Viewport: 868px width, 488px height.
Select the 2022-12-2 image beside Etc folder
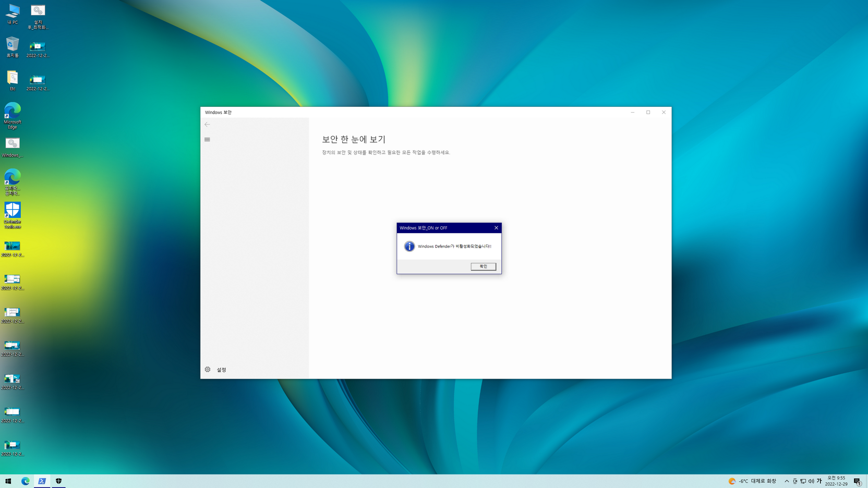coord(38,83)
